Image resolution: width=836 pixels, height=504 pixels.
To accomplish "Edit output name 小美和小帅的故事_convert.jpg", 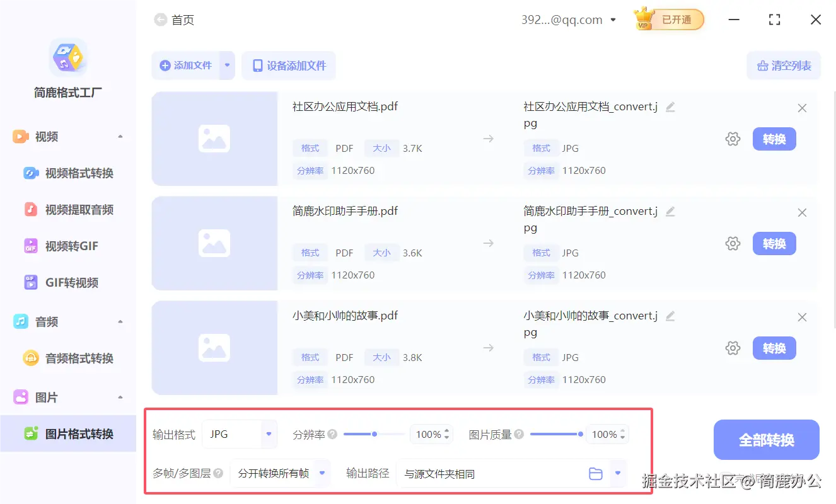I will pyautogui.click(x=670, y=316).
